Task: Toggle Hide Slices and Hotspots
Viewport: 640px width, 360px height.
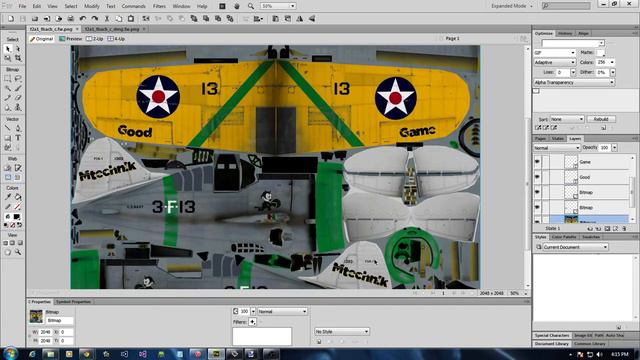Action: pyautogui.click(x=8, y=178)
